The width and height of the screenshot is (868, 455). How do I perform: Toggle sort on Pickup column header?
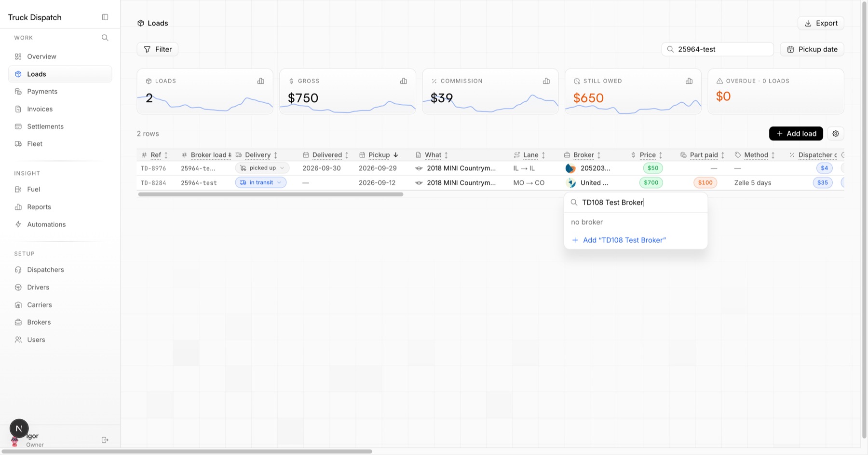point(379,155)
